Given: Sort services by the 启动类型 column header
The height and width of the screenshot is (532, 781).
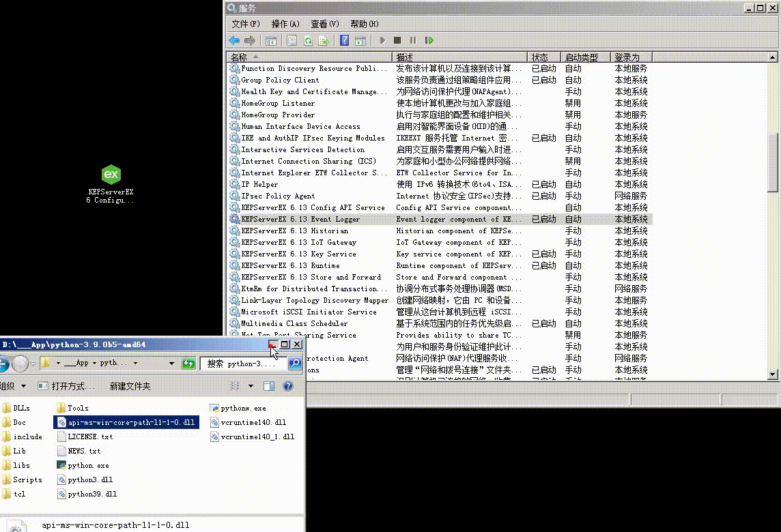Looking at the screenshot, I should (585, 57).
